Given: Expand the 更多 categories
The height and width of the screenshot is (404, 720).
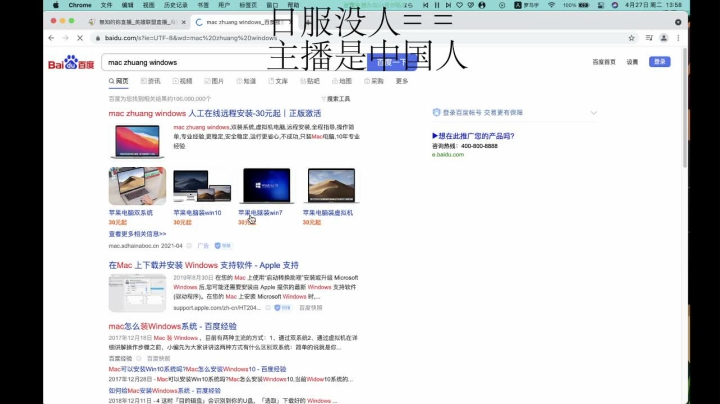Looking at the screenshot, I should 402,81.
